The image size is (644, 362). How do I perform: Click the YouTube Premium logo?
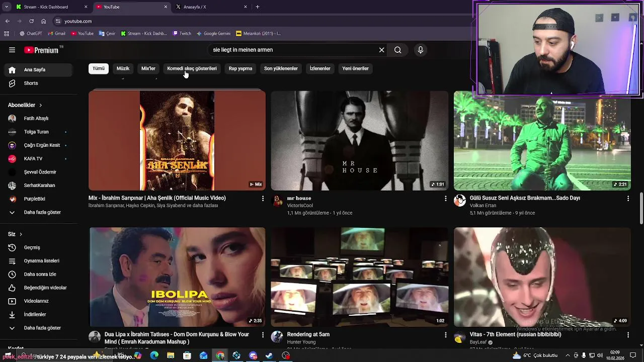pos(41,50)
